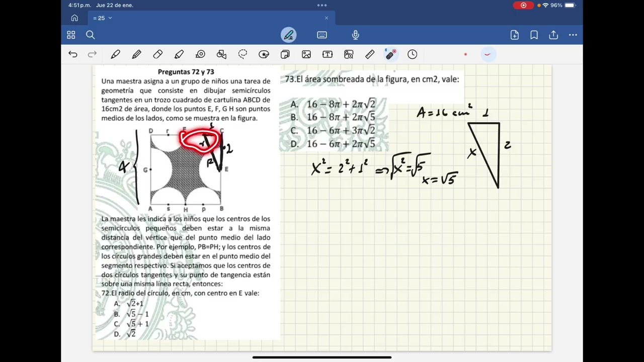Viewport: 644px width, 362px height.
Task: Tap question 73 text about área sombreada
Action: (372, 79)
